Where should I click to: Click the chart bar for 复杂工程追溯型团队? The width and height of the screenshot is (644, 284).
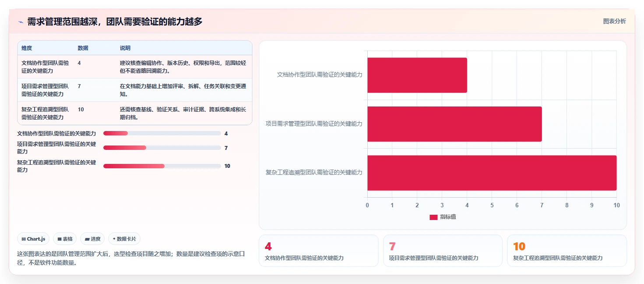pyautogui.click(x=492, y=173)
